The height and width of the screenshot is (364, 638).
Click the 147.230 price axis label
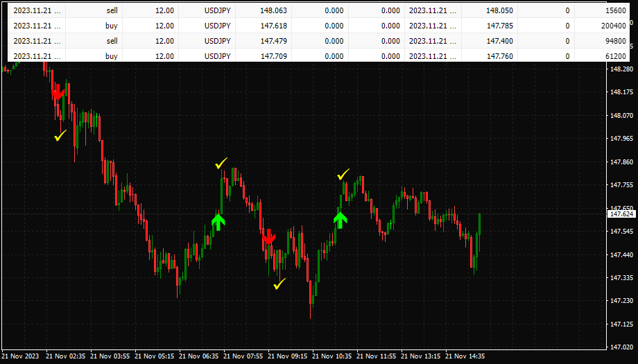[x=621, y=301]
